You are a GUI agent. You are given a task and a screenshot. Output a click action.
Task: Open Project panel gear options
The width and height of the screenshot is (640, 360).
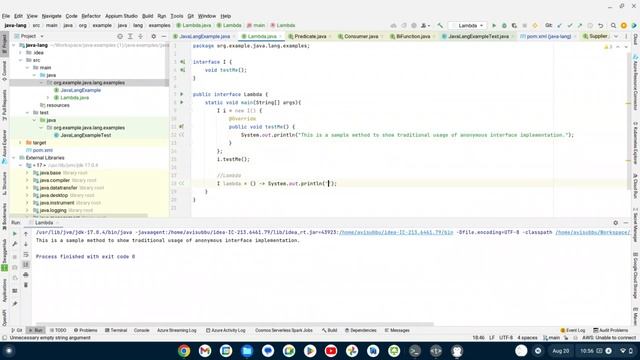tap(153, 36)
